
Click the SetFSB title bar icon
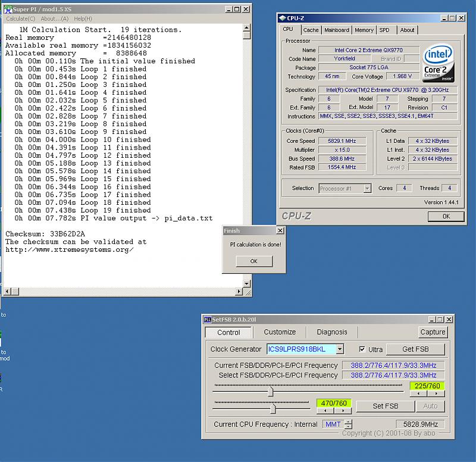coord(207,319)
